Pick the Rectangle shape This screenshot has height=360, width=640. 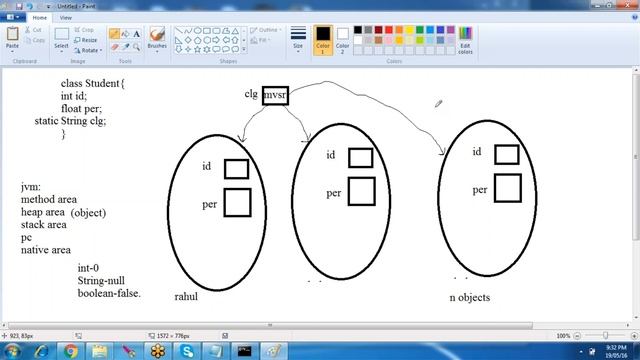(x=207, y=31)
